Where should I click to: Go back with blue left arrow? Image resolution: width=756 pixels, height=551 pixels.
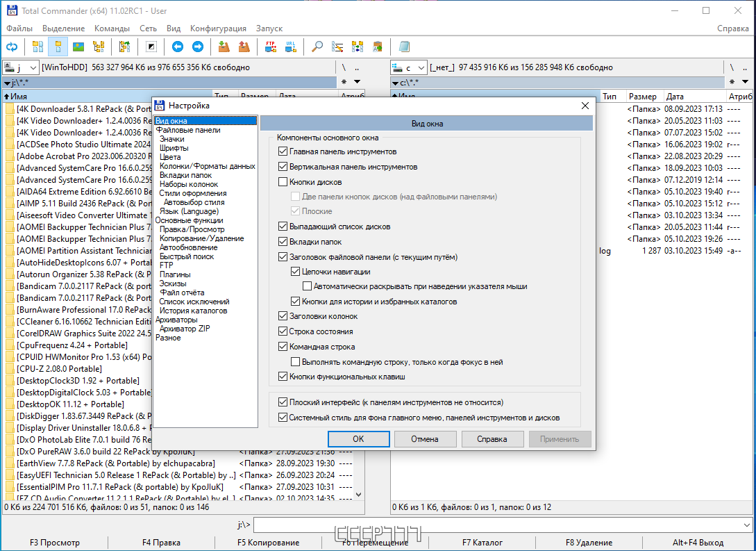(178, 47)
